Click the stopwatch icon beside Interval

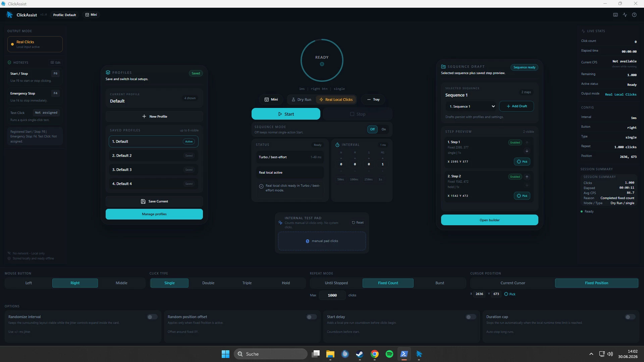click(x=337, y=145)
